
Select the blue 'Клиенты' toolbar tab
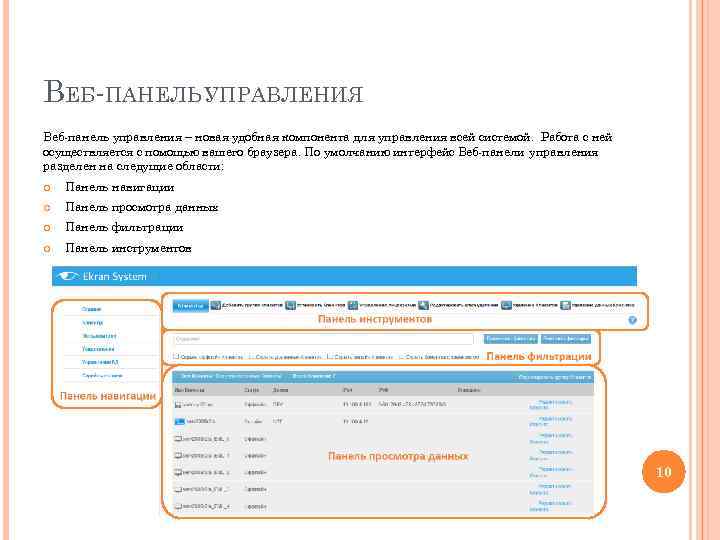(191, 306)
